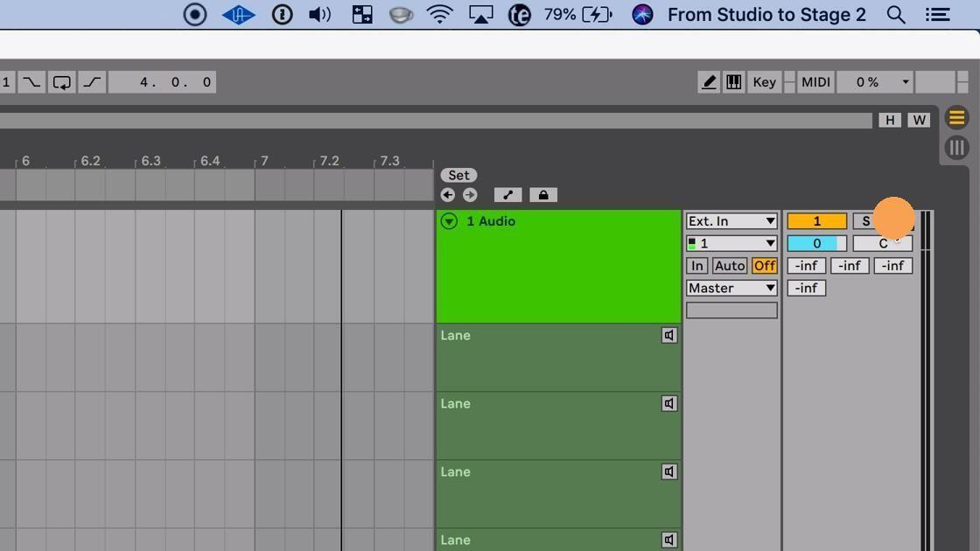Activate the computer MIDI keyboard icon
Screen dimensions: 980x551
733,81
